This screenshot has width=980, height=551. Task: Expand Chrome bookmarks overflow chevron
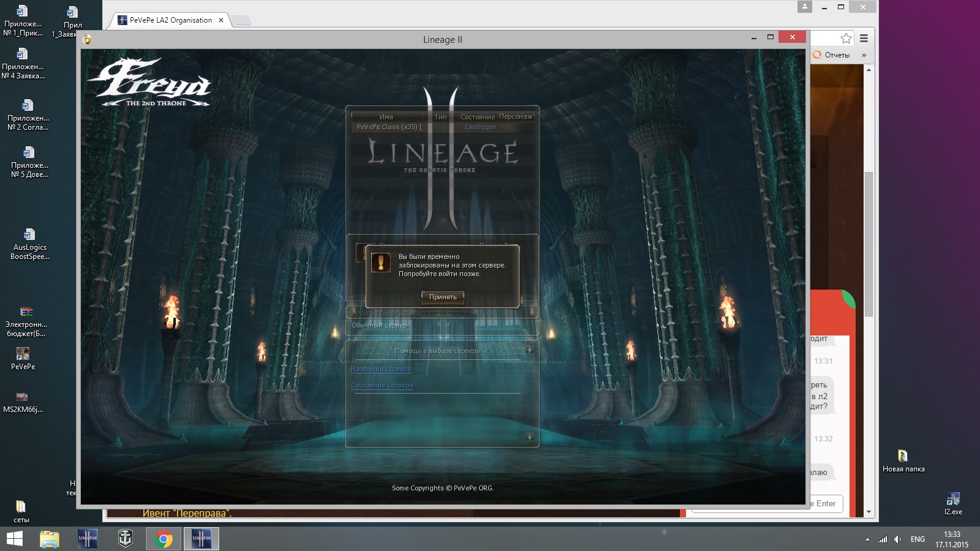pos(864,55)
